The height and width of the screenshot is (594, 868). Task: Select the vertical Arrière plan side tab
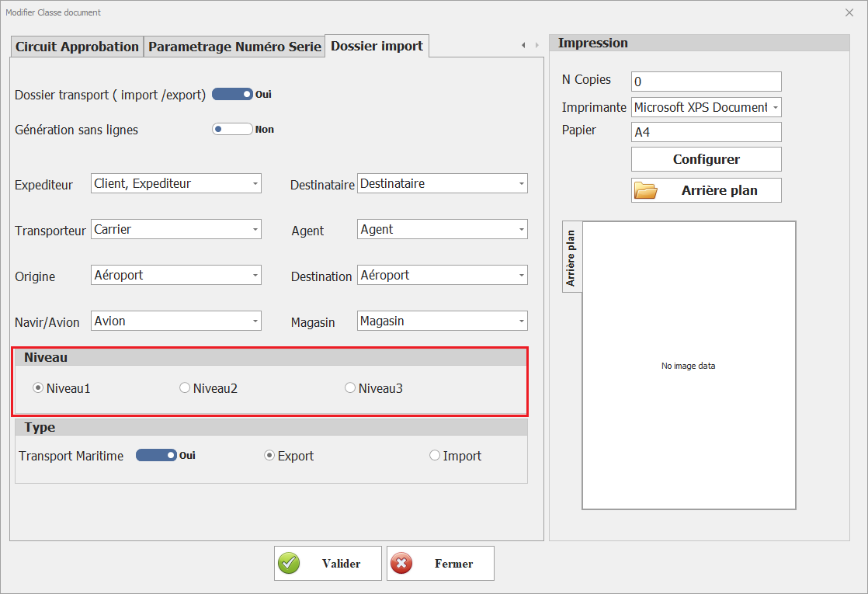pos(571,258)
